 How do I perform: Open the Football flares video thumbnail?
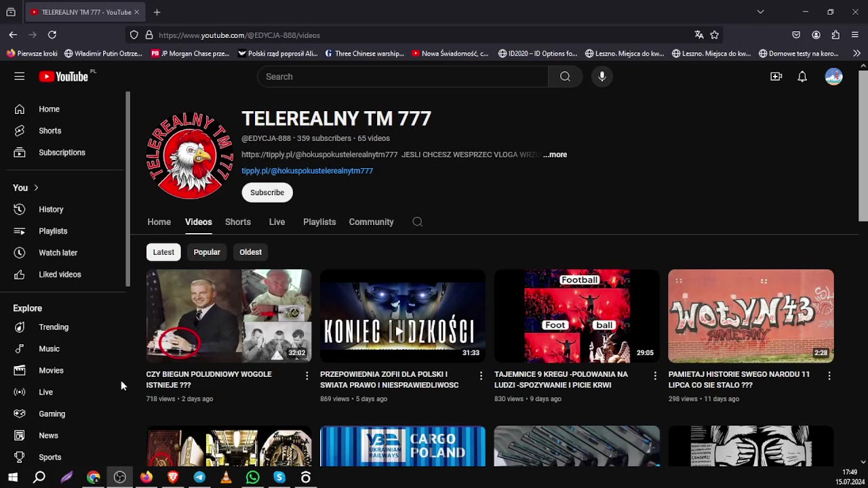(x=577, y=316)
